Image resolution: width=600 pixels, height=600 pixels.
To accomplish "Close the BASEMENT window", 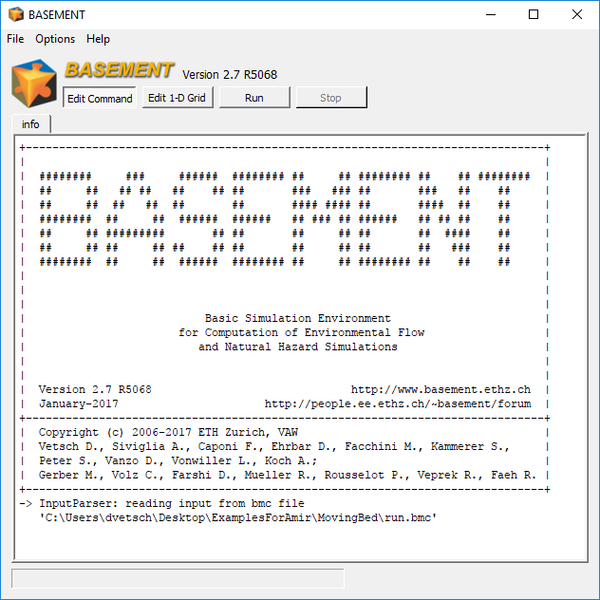I will coord(578,15).
